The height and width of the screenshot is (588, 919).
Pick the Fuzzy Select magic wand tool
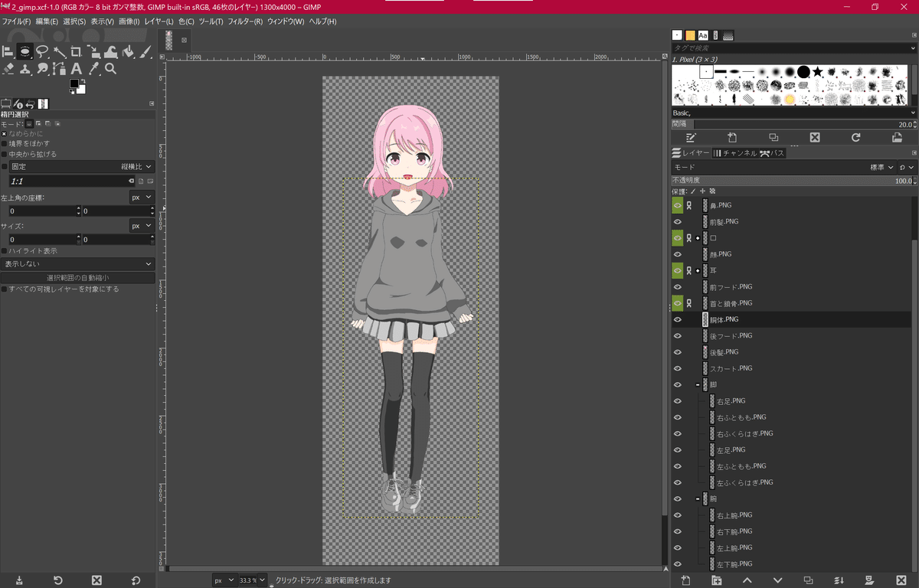pyautogui.click(x=60, y=52)
